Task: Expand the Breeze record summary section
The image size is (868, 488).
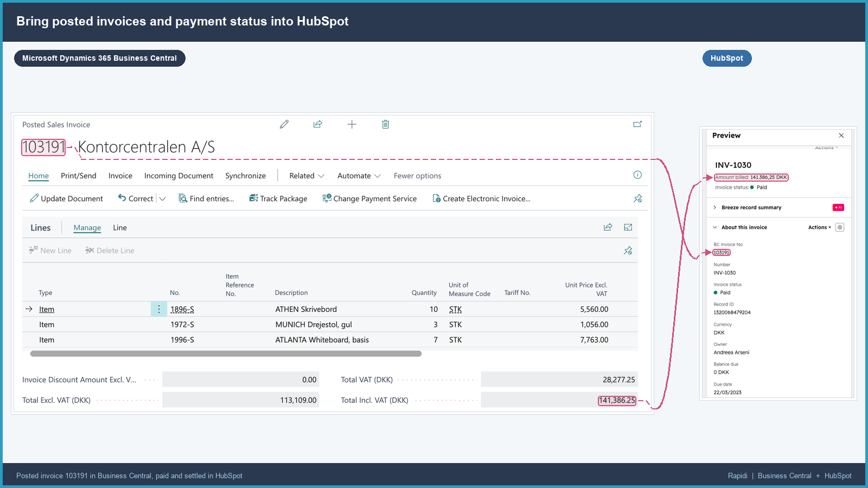Action: point(715,208)
